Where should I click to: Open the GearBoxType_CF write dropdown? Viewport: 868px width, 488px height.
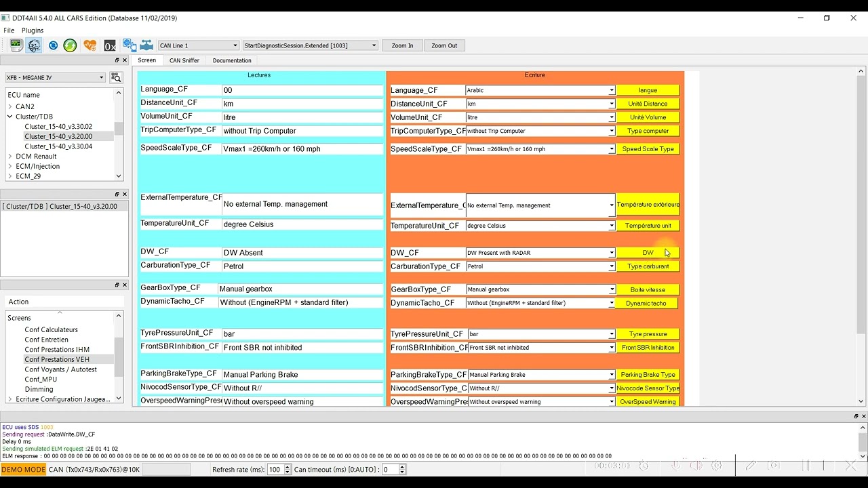click(x=540, y=289)
